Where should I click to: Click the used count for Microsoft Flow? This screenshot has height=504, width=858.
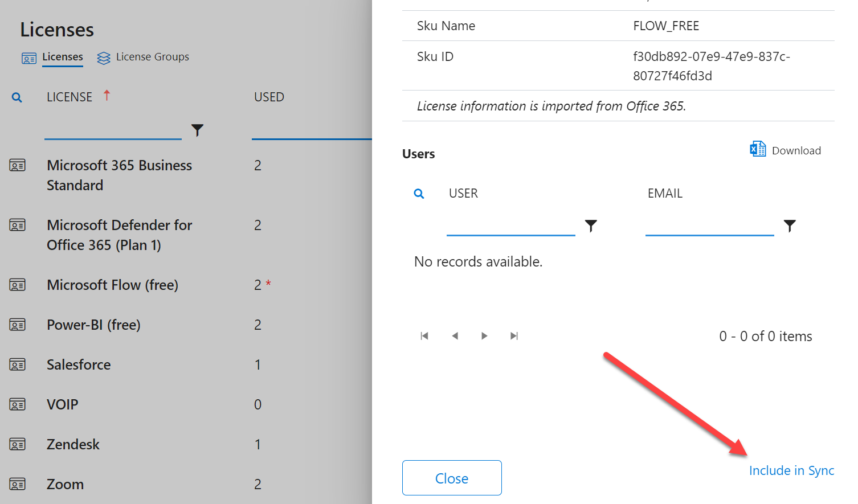coord(258,285)
